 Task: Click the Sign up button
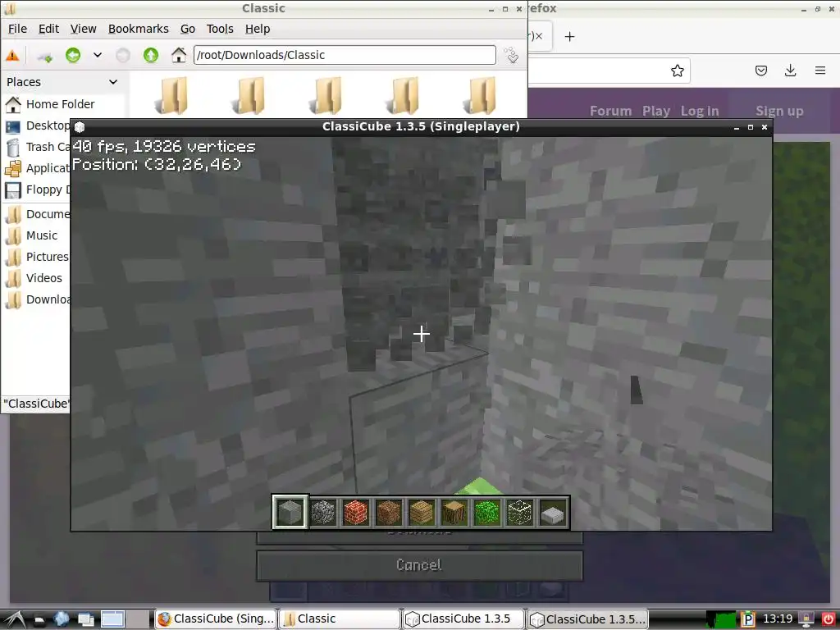point(779,111)
